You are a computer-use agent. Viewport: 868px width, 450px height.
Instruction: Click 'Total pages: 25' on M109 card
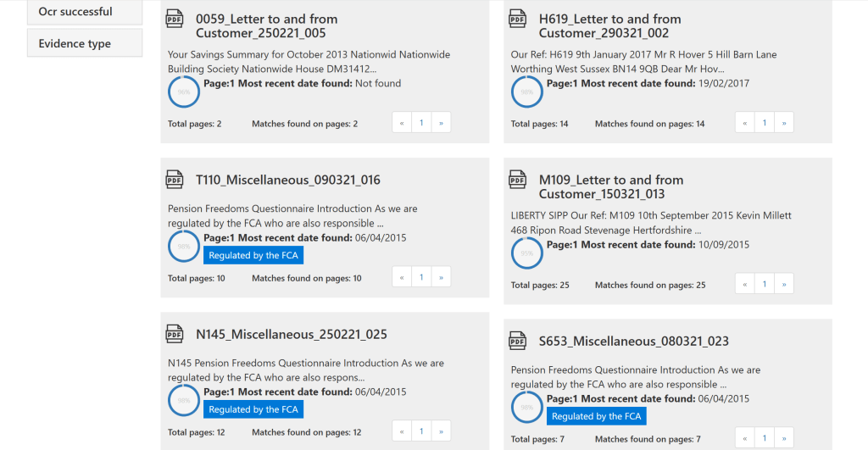[540, 285]
